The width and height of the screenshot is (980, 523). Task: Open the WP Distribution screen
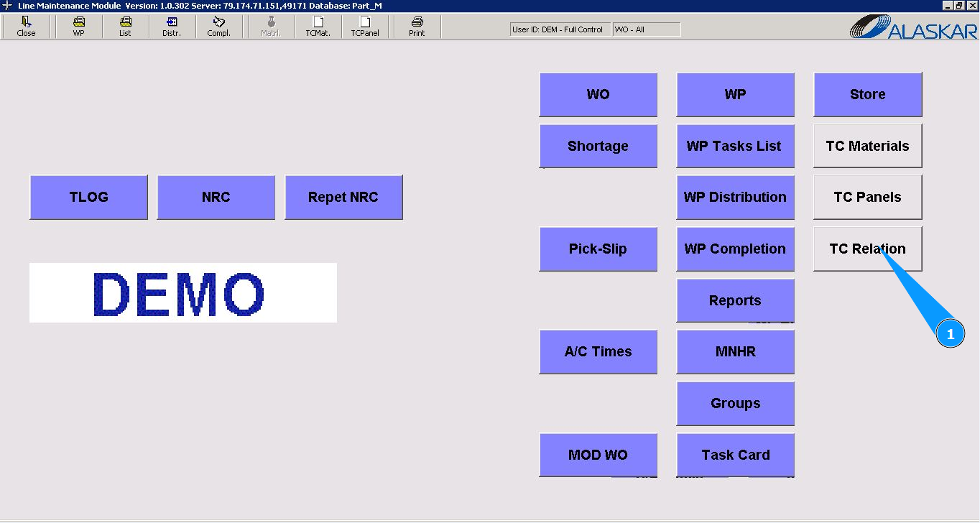tap(735, 197)
